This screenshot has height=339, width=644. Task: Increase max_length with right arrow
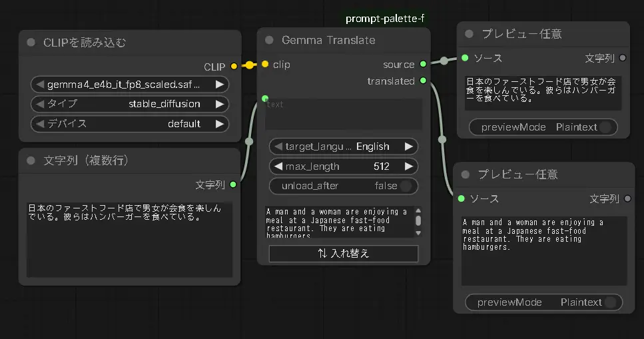(x=409, y=166)
